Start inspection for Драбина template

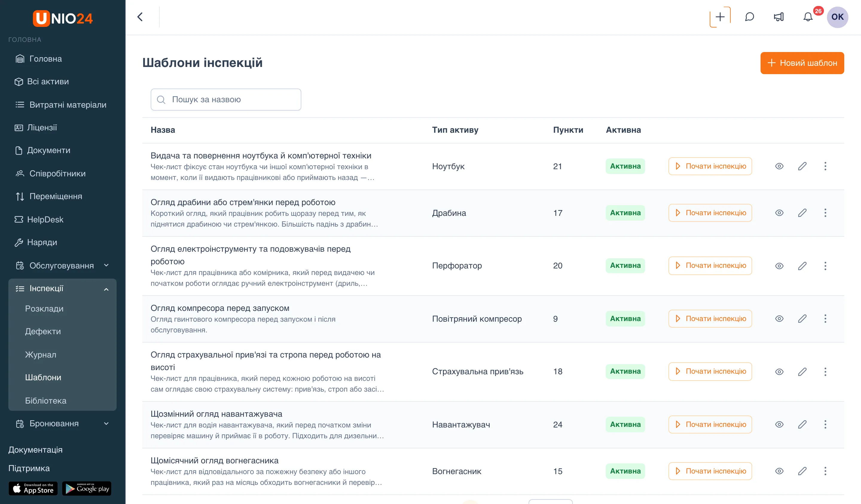point(710,213)
